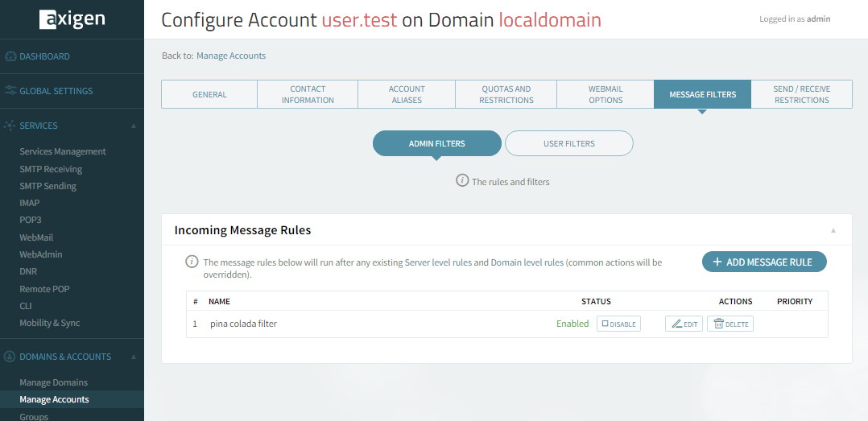Collapse Incoming Message Rules panel
868x421 pixels.
(833, 230)
